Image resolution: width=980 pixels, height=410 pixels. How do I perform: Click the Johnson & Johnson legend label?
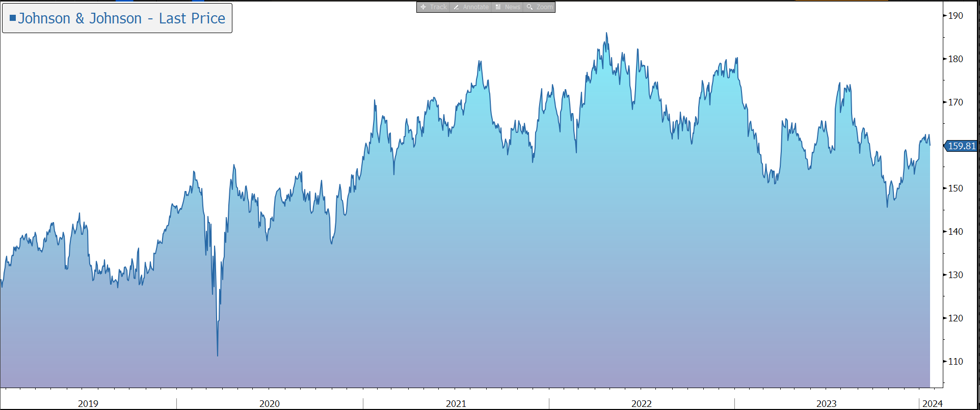121,18
